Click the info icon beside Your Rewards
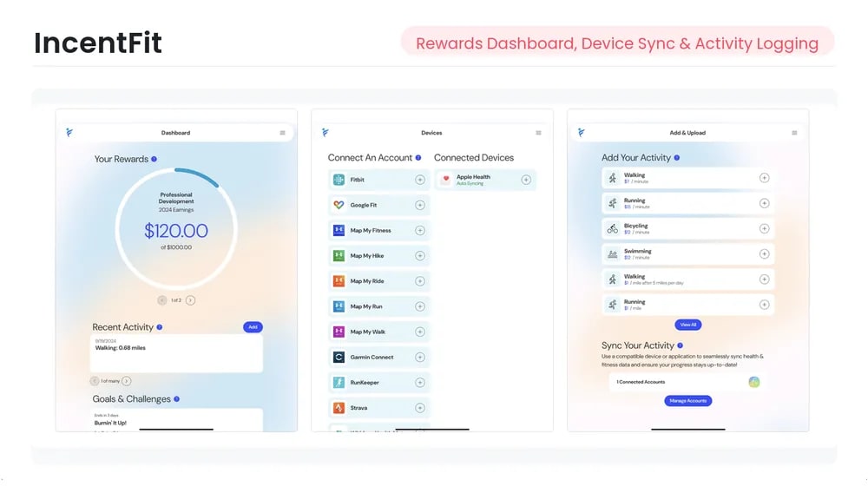868x493 pixels. pos(155,159)
